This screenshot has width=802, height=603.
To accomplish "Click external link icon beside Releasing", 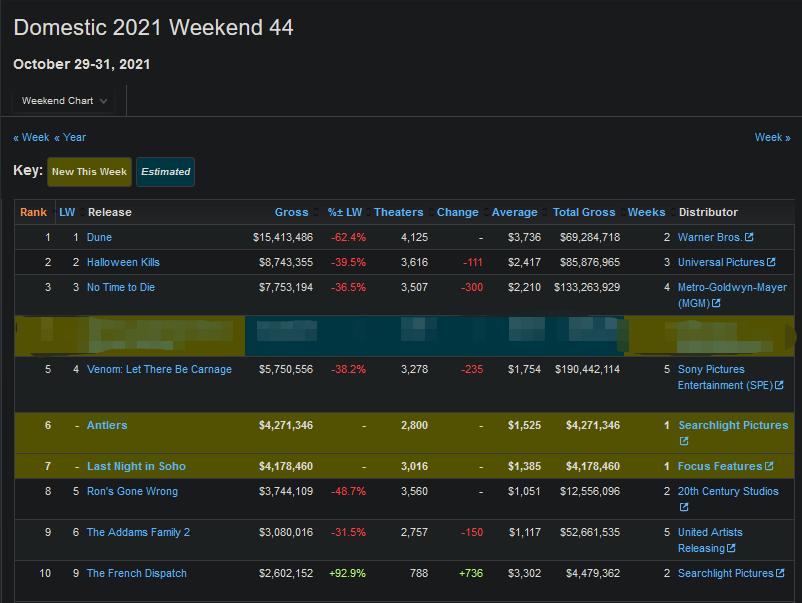I will (x=731, y=548).
